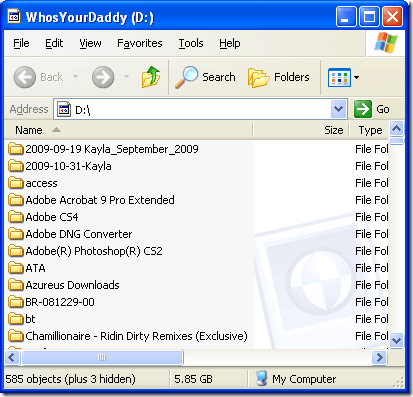Screen dimensions: 413x397
Task: Go up one folder level
Action: point(151,77)
